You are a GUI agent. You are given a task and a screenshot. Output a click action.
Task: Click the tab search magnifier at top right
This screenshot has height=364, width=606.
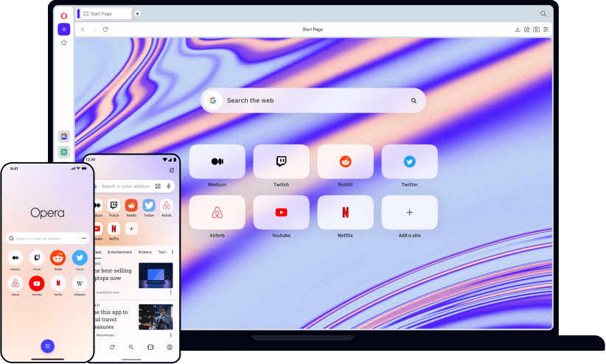coord(543,13)
